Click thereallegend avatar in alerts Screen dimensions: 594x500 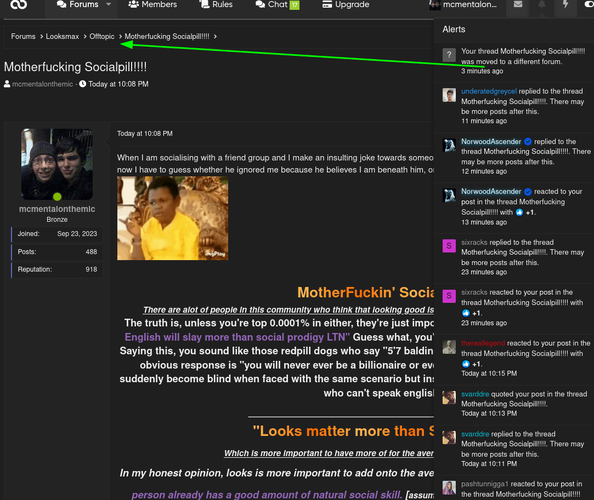(x=449, y=347)
